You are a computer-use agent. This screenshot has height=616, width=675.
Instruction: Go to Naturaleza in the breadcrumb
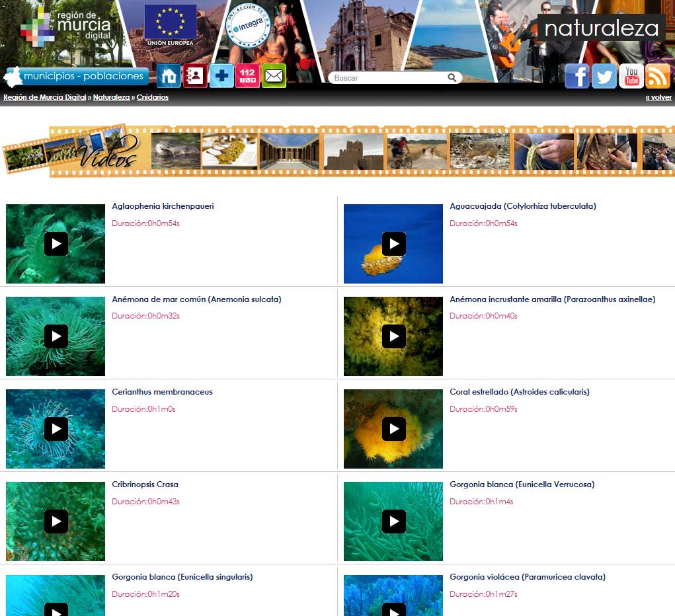111,97
